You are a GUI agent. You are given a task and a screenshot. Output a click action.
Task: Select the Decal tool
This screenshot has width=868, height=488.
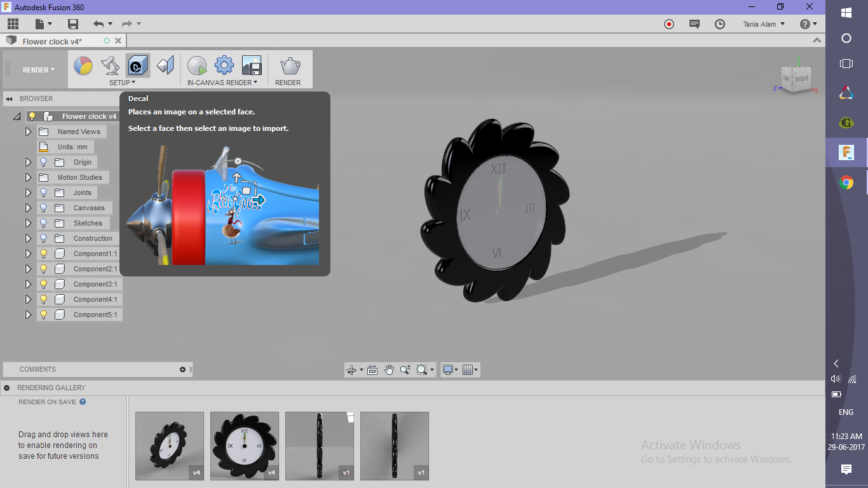(138, 65)
